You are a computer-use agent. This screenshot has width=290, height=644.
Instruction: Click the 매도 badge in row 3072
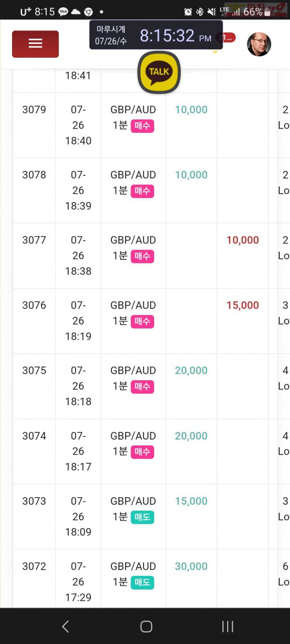[142, 583]
